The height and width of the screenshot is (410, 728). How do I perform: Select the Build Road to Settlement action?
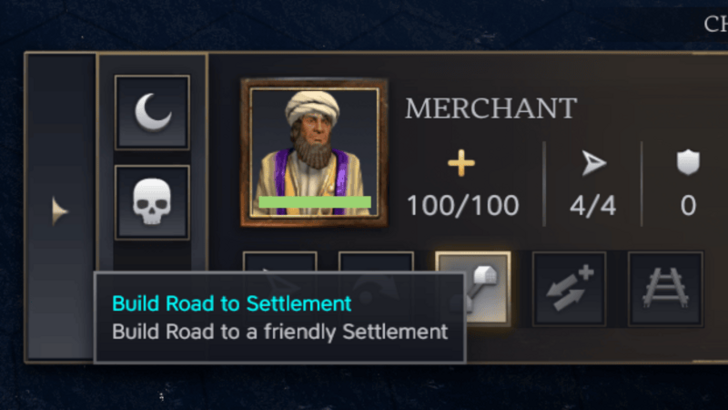tap(472, 288)
